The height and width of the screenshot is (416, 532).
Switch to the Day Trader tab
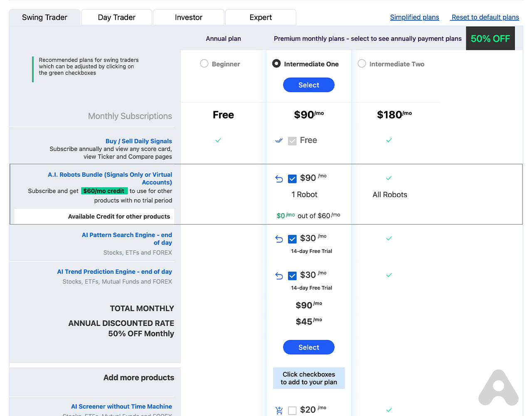[x=116, y=17]
